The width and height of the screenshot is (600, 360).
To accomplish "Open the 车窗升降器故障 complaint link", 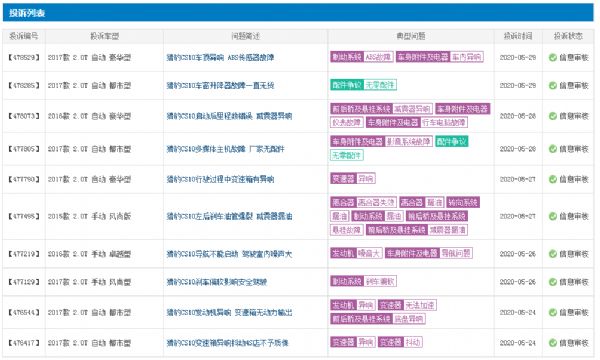I will click(220, 85).
